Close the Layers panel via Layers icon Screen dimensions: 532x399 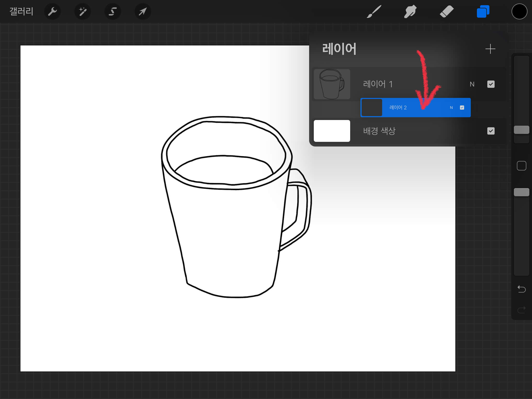tap(483, 11)
